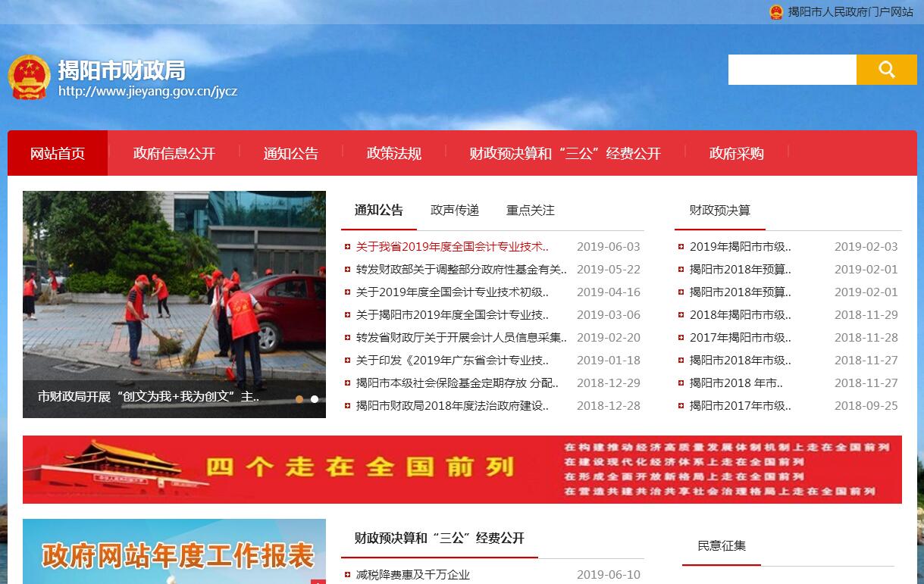Open the 政策法规 navigation item
924x584 pixels.
(x=393, y=154)
